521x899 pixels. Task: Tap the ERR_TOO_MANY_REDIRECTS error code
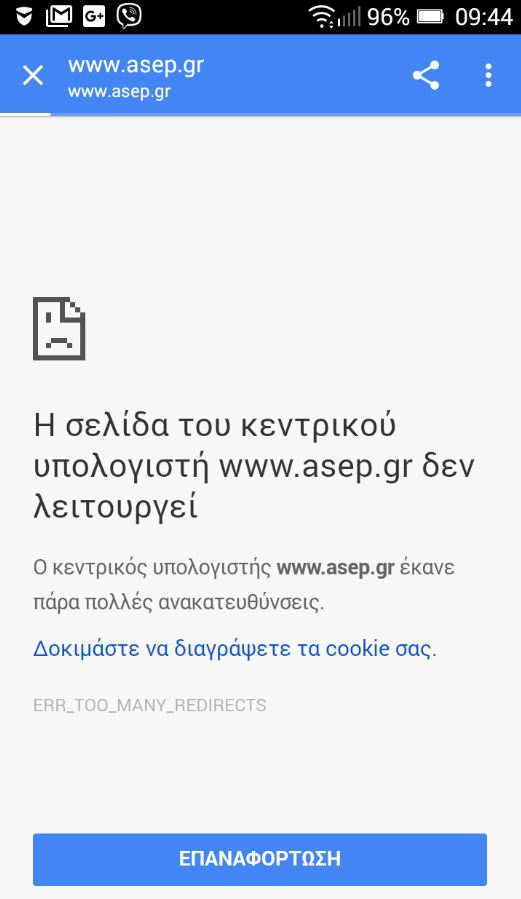coord(150,705)
